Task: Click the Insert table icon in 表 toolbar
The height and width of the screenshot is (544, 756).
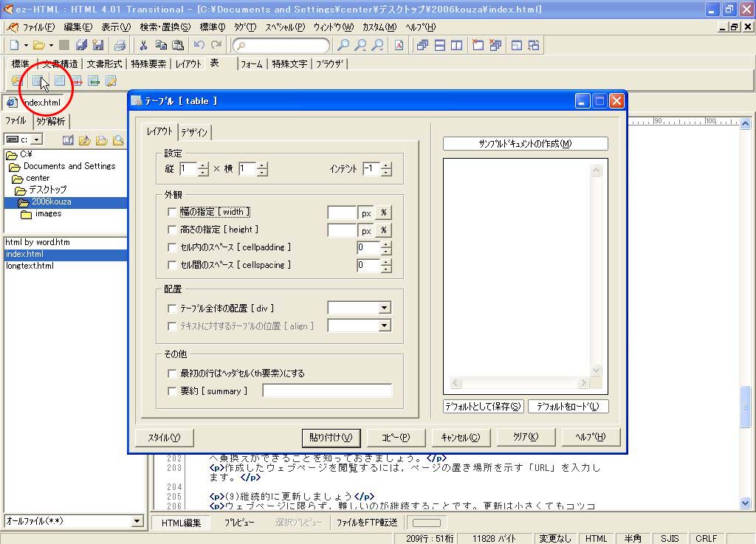Action: point(38,81)
